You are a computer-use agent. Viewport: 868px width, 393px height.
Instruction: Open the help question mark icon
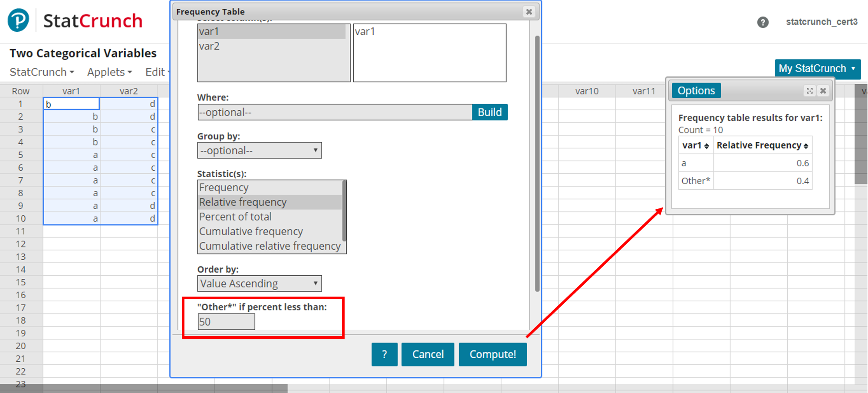pyautogui.click(x=763, y=22)
